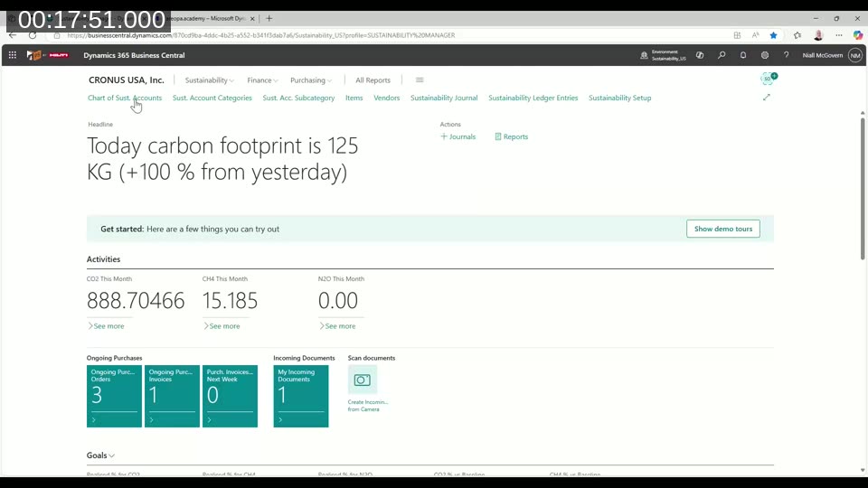Click the CO2 value 888.70466
The image size is (868, 488).
[x=136, y=300]
